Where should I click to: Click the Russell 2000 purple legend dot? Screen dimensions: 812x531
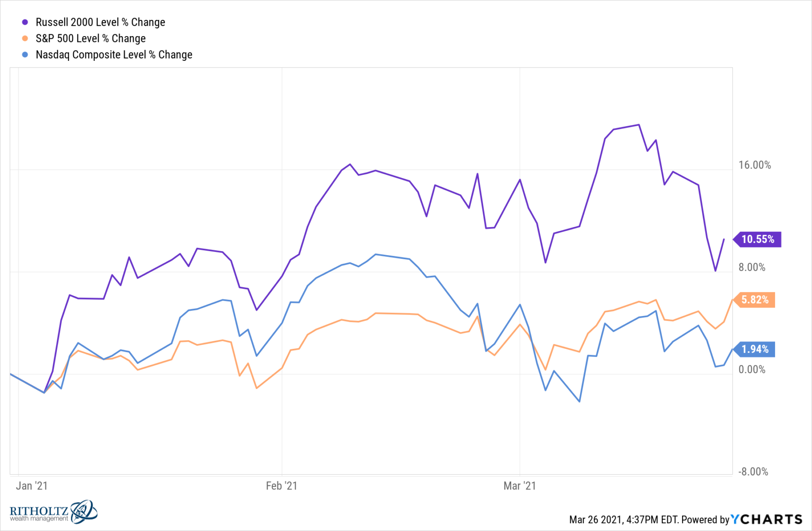pyautogui.click(x=25, y=22)
